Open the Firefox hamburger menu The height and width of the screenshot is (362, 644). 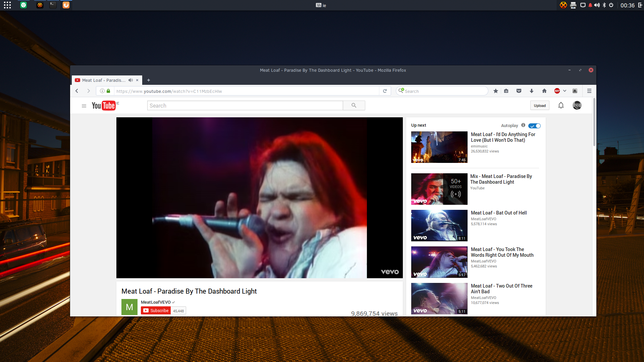589,91
